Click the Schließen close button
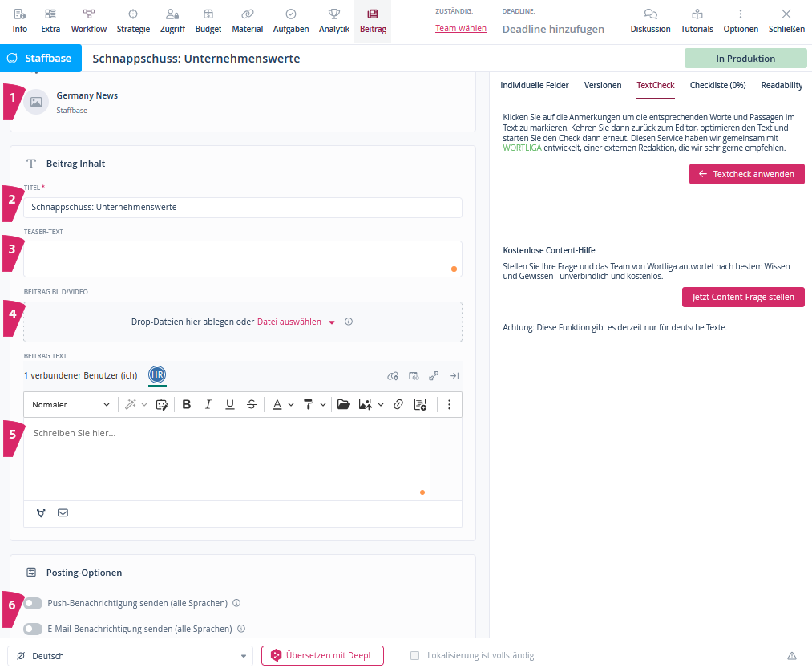The width and height of the screenshot is (812, 668). pyautogui.click(x=786, y=21)
